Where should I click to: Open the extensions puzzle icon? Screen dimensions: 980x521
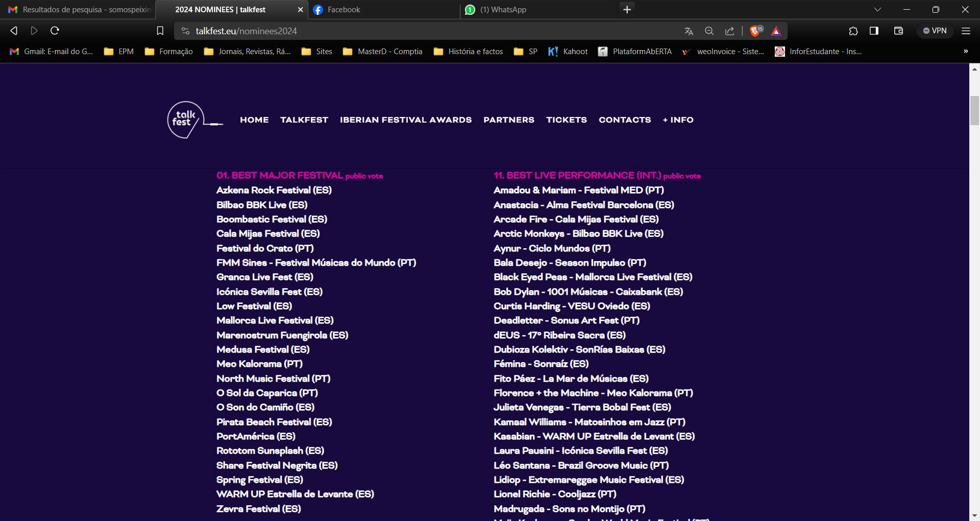pos(853,31)
